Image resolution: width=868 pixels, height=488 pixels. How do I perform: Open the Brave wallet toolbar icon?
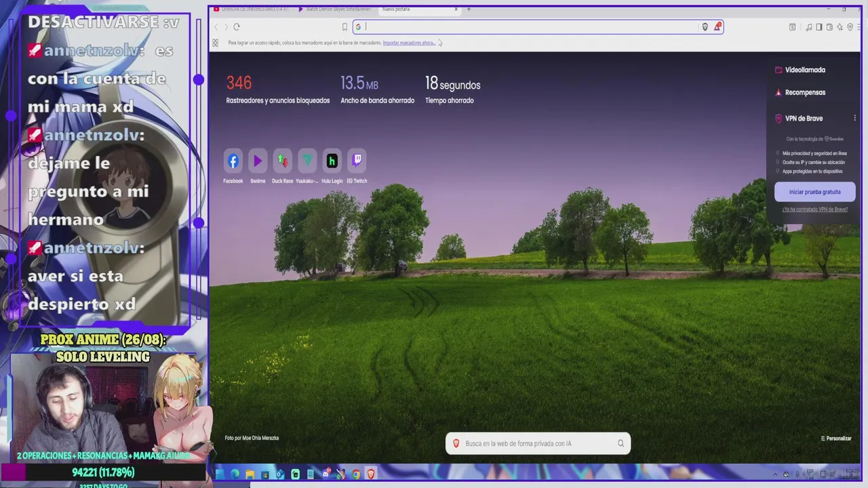pos(829,27)
